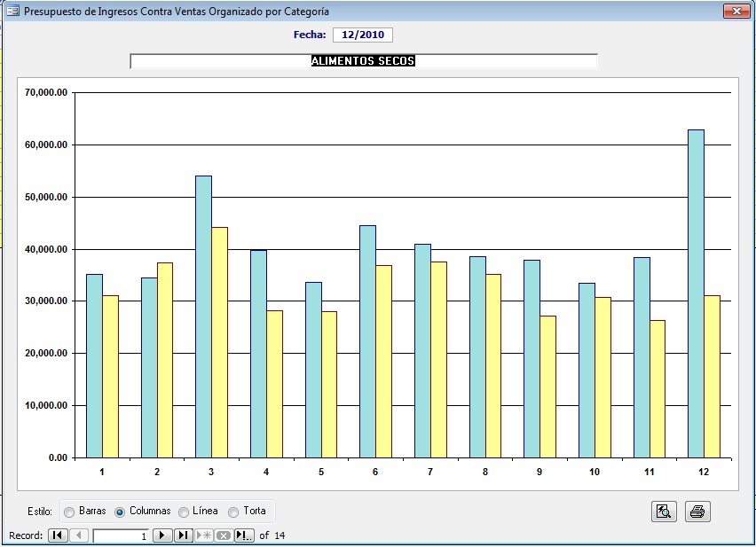Click the yellow column for month 12
The image size is (756, 547).
[712, 377]
